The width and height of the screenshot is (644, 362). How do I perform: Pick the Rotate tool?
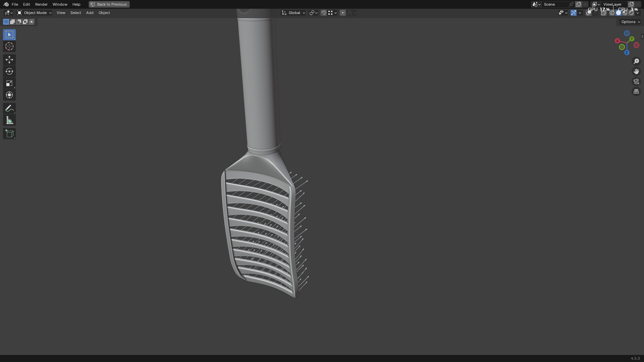pyautogui.click(x=9, y=71)
